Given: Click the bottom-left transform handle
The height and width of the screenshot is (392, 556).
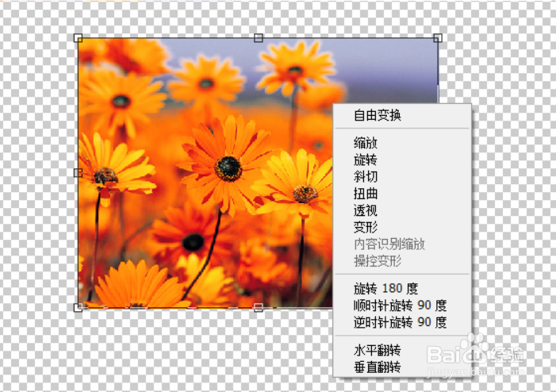Looking at the screenshot, I should click(78, 308).
